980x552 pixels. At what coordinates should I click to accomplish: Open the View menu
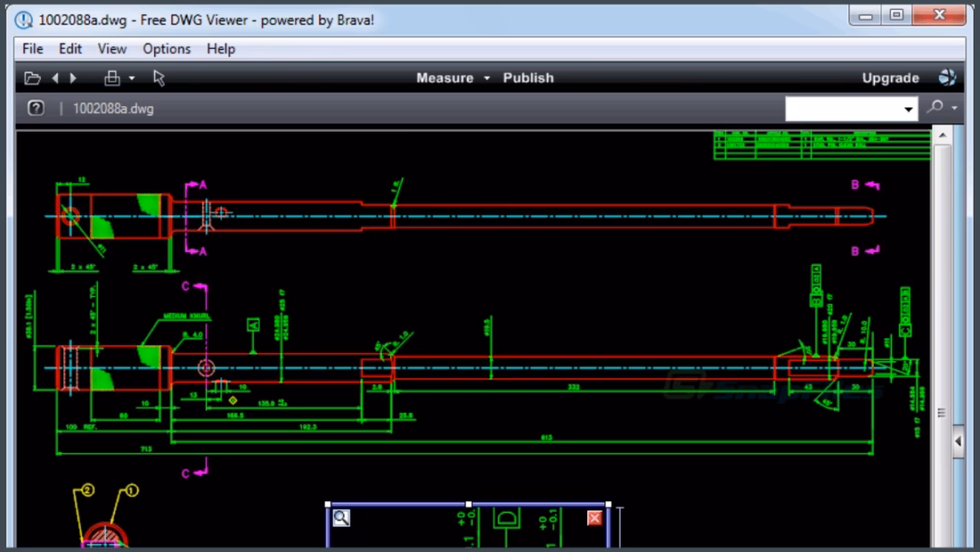pyautogui.click(x=113, y=49)
